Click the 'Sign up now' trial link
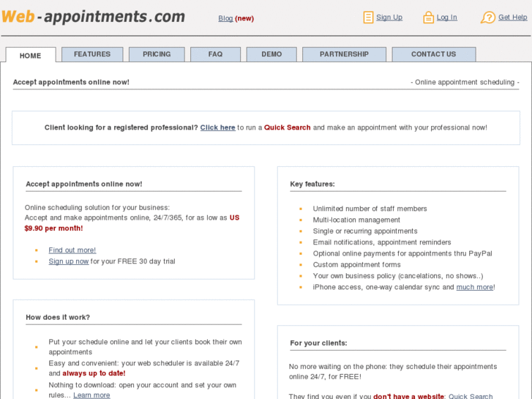532x399 pixels. (69, 261)
